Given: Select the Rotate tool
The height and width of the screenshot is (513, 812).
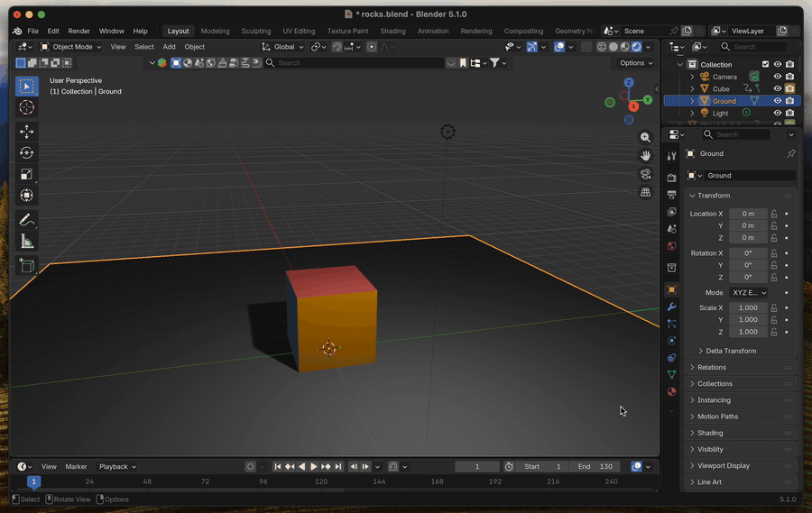Looking at the screenshot, I should point(27,152).
